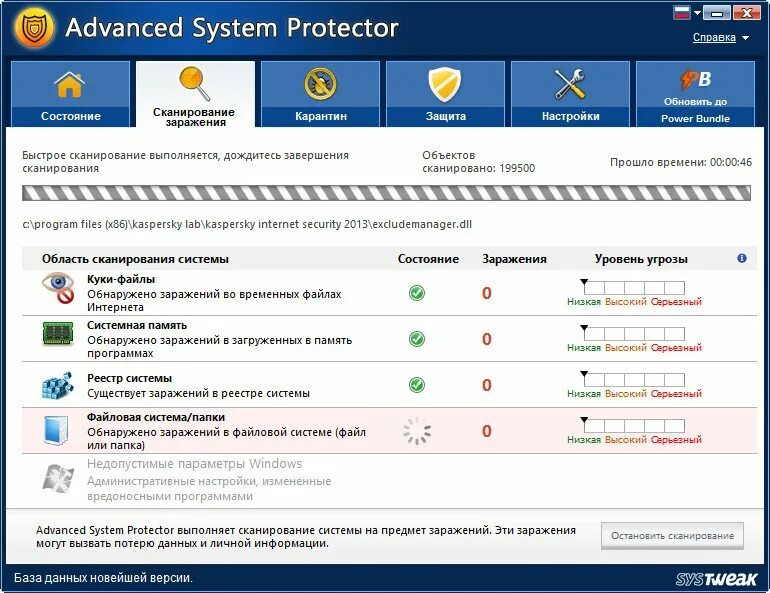Click the База данных новейшей версии status
Screen dimensions: 770x593
click(x=103, y=578)
